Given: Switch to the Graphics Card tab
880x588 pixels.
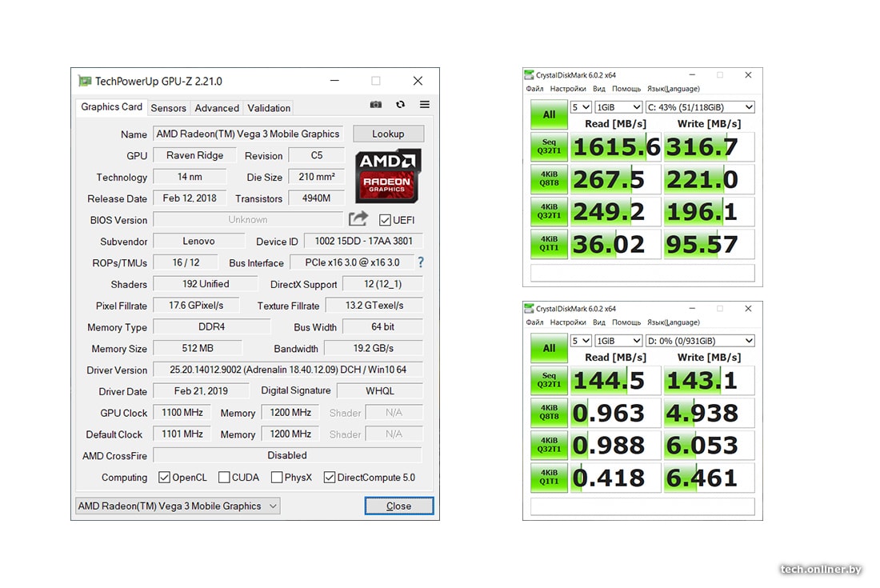Looking at the screenshot, I should [x=111, y=106].
